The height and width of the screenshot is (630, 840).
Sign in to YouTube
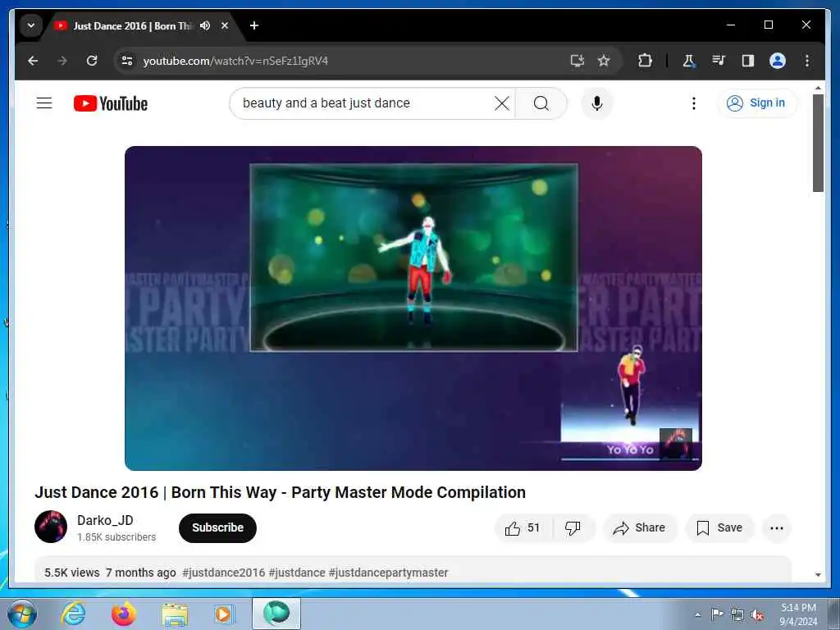(756, 103)
